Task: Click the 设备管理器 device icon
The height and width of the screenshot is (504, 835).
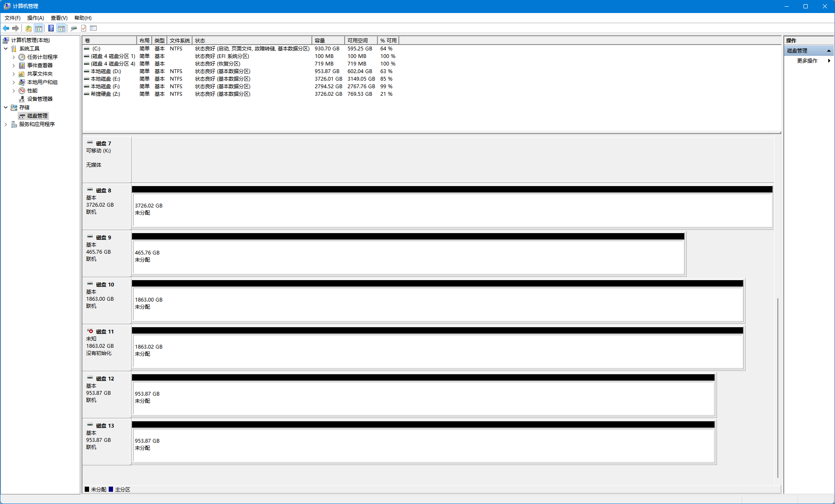Action: [x=22, y=99]
